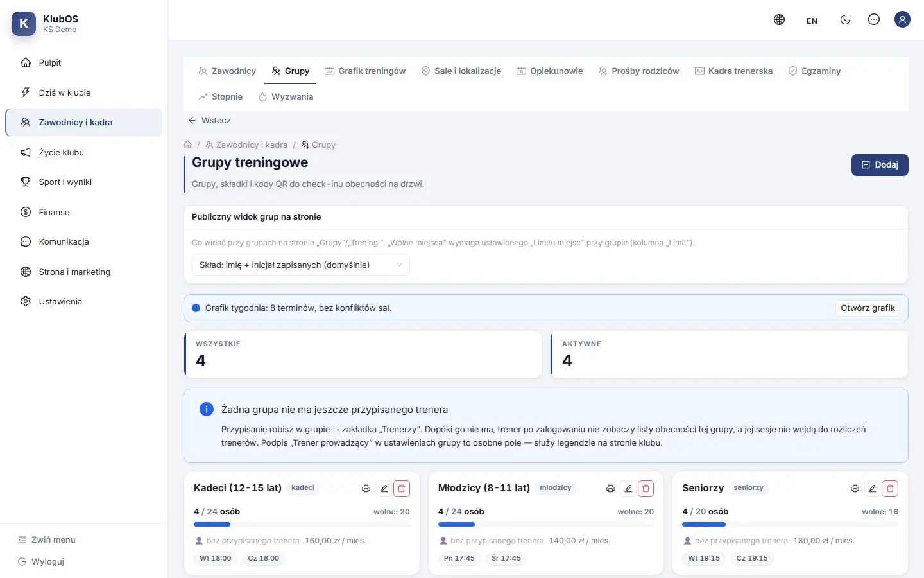
Task: Open the public view Skład dropdown
Action: pyautogui.click(x=300, y=265)
